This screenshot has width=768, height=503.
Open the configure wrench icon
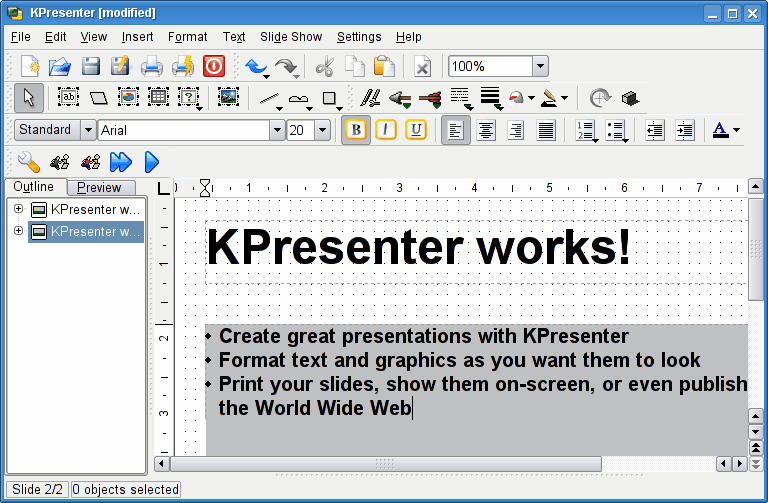[x=29, y=161]
